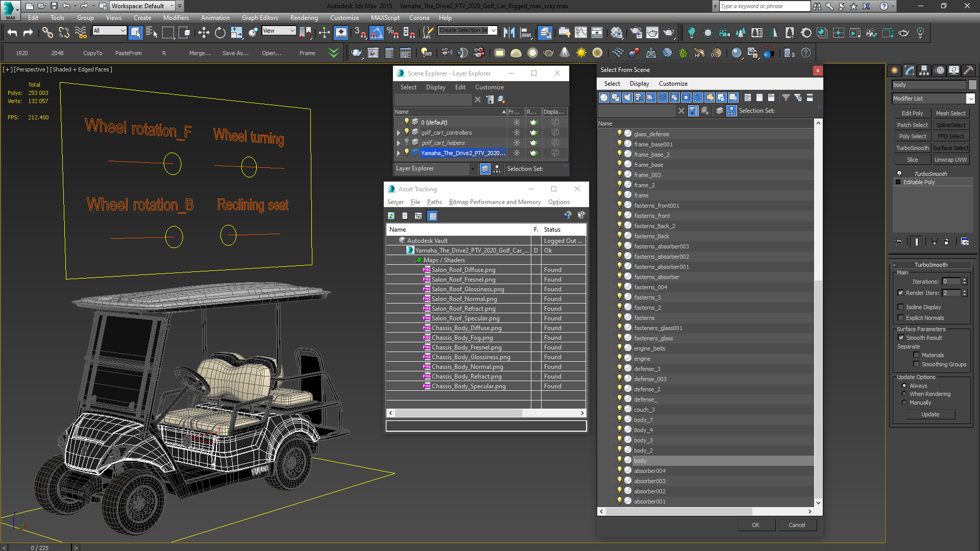Collapse the TurboSmooth rollout header
This screenshot has width=980, height=551.
tap(930, 265)
